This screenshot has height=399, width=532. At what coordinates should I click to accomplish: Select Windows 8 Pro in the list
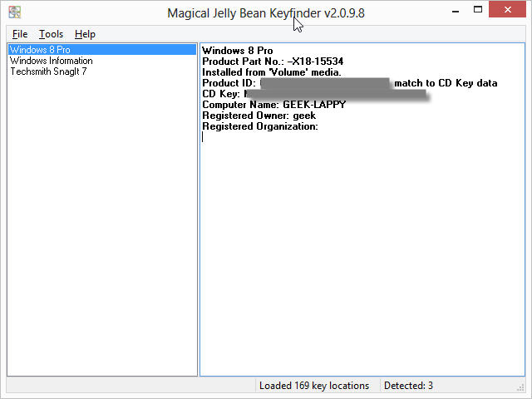(102, 50)
